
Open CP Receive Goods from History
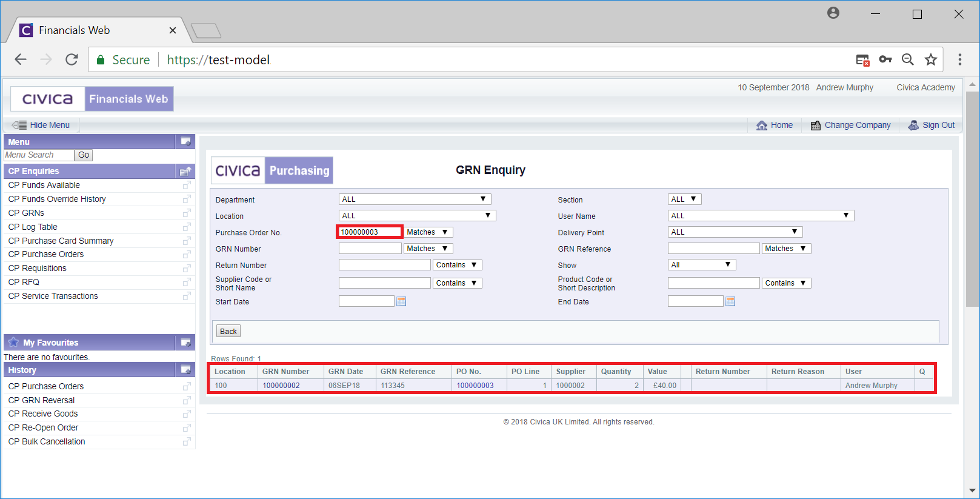[43, 414]
